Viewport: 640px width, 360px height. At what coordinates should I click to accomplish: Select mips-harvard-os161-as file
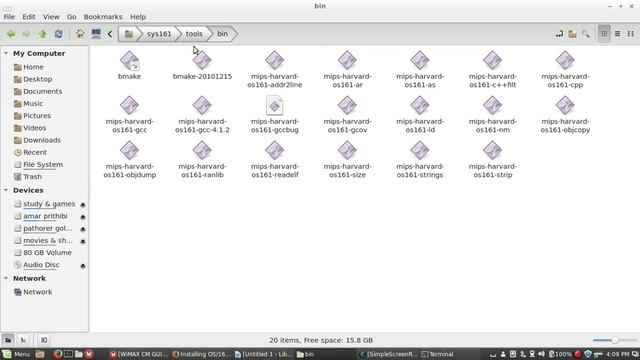coord(420,61)
